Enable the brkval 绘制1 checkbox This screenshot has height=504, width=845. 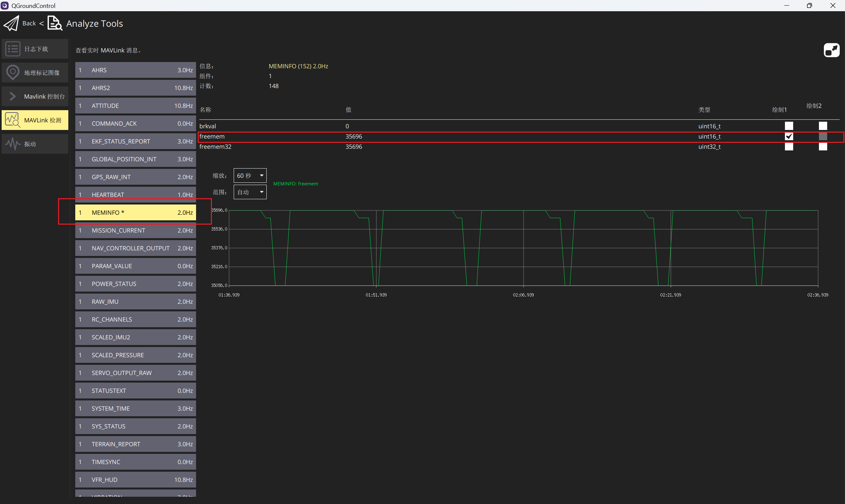(789, 126)
